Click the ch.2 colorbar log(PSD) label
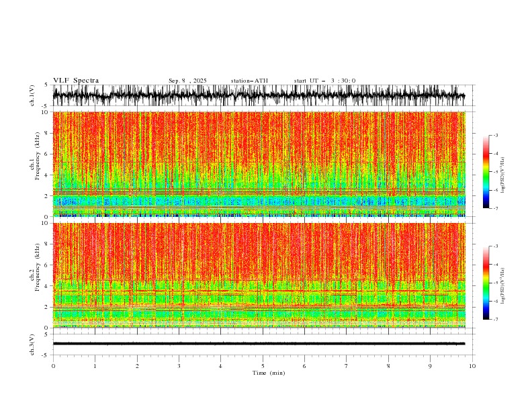This screenshot has width=532, height=411. coord(503,285)
